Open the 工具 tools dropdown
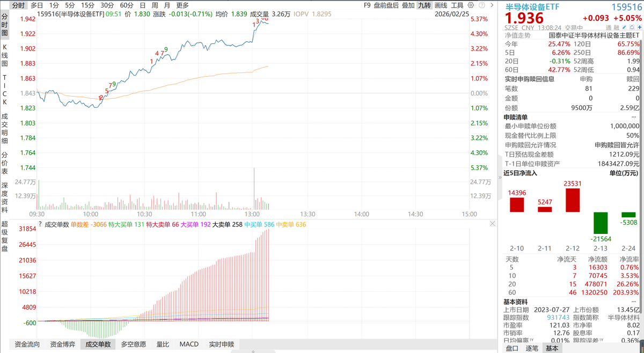The image size is (644, 353). point(457,5)
